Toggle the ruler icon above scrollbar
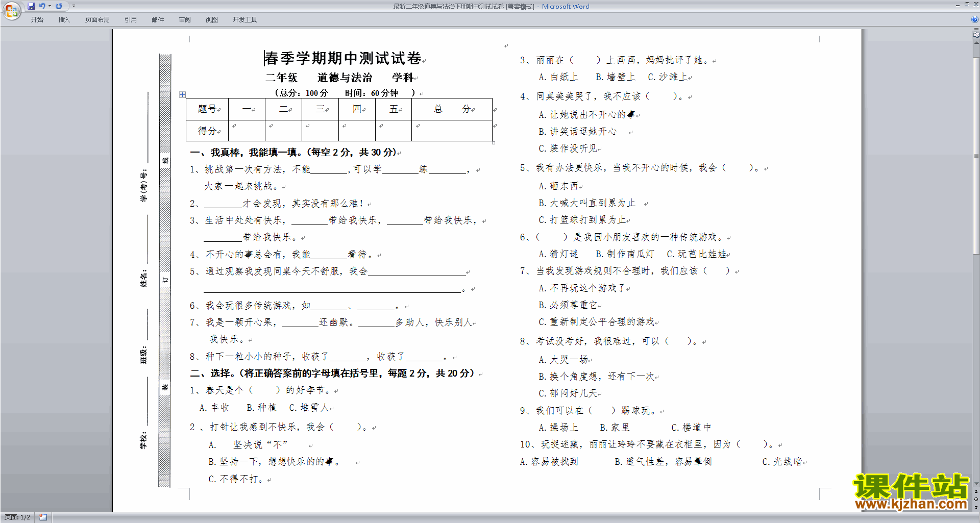 click(x=976, y=35)
